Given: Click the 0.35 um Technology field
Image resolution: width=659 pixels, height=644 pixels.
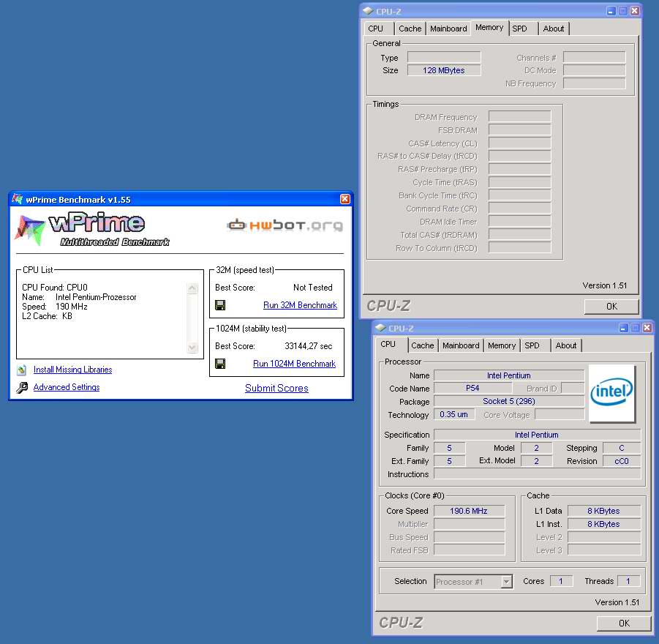Looking at the screenshot, I should (454, 414).
